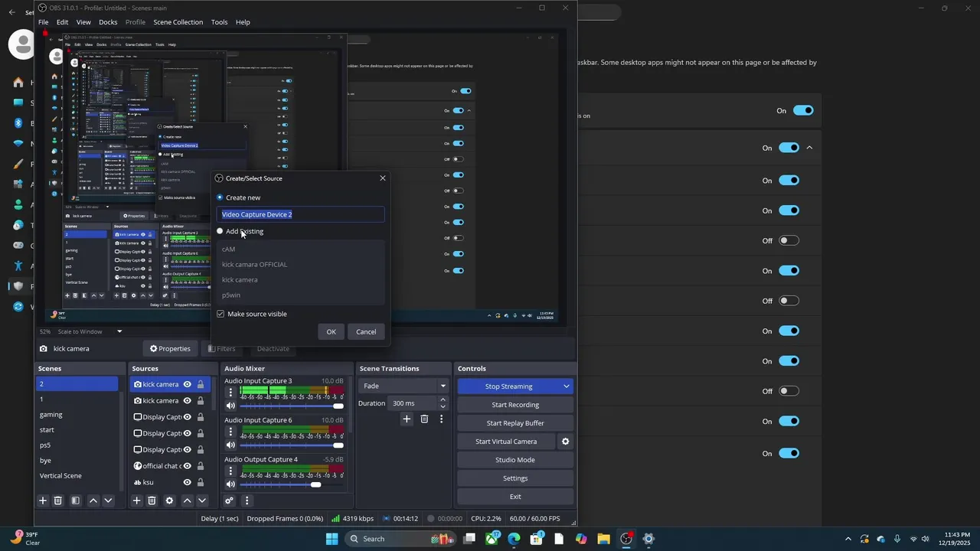This screenshot has width=980, height=551.
Task: Add a scene transition with plus icon
Action: pos(407,419)
